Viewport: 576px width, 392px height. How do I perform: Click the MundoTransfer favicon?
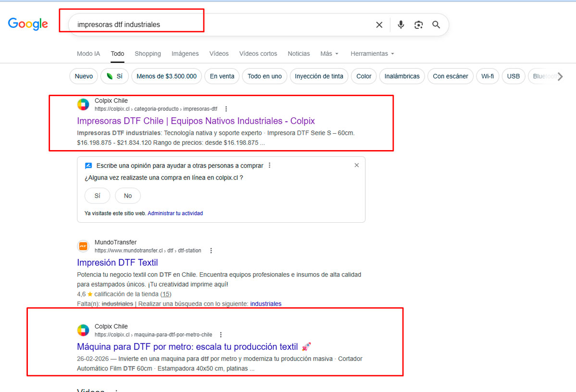tap(83, 246)
